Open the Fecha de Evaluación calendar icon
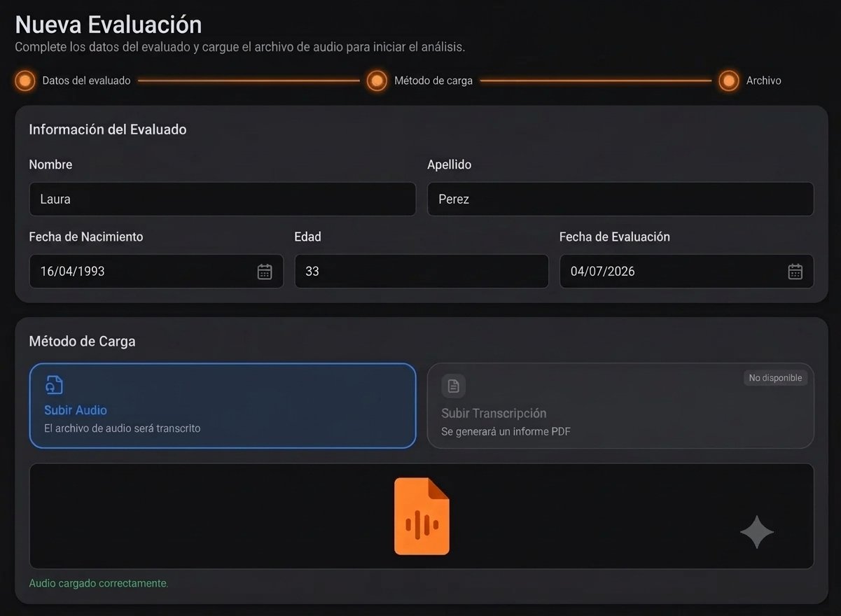 795,272
